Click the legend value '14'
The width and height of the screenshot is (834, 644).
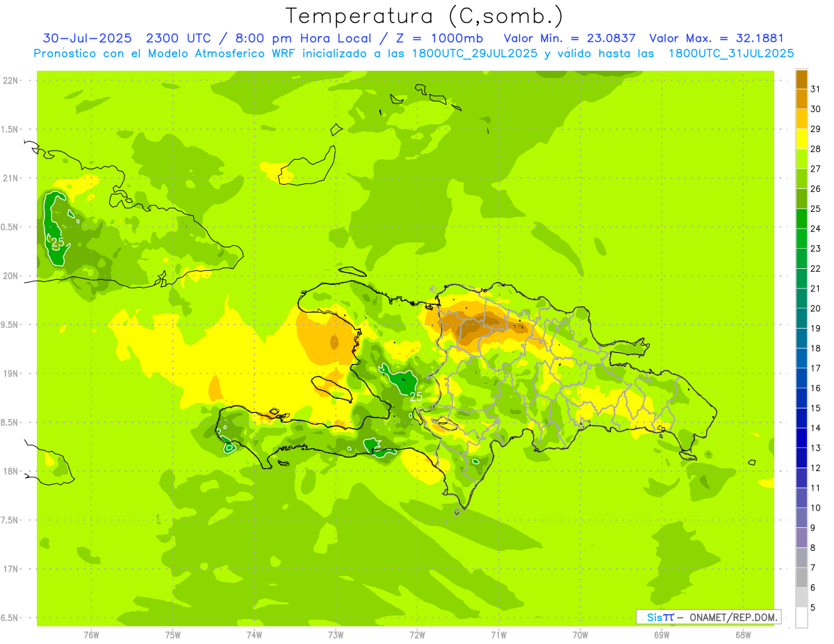(x=815, y=428)
